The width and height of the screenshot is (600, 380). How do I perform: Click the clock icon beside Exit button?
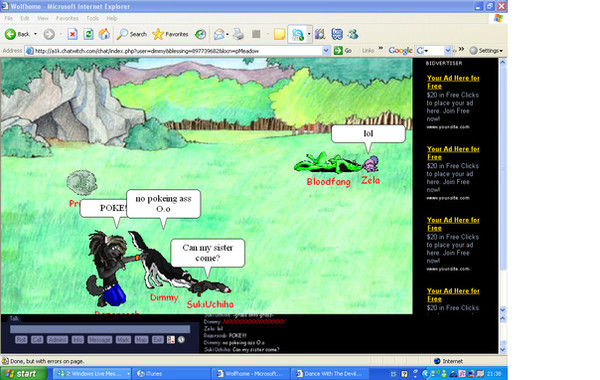click(181, 339)
